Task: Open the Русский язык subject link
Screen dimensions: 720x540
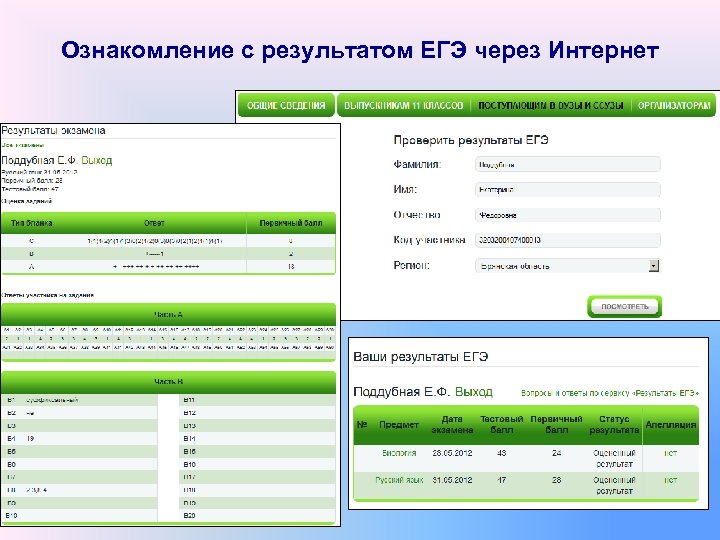Action: pyautogui.click(x=399, y=480)
